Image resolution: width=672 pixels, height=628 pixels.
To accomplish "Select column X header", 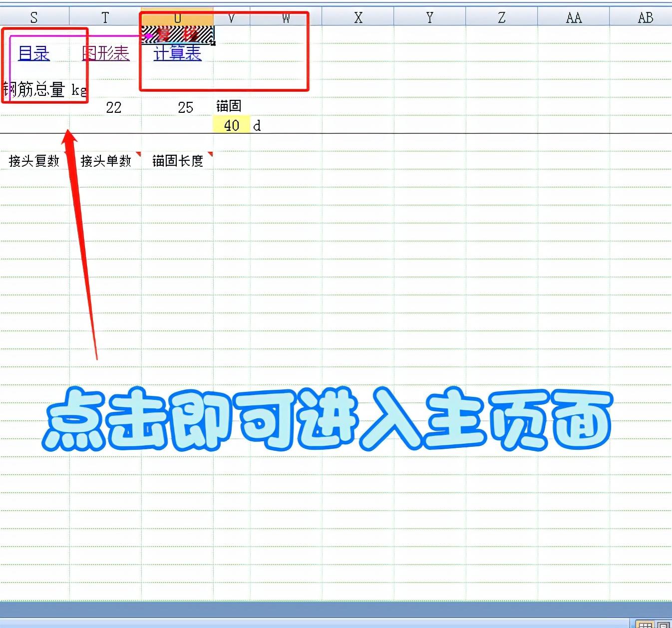I will pyautogui.click(x=358, y=18).
